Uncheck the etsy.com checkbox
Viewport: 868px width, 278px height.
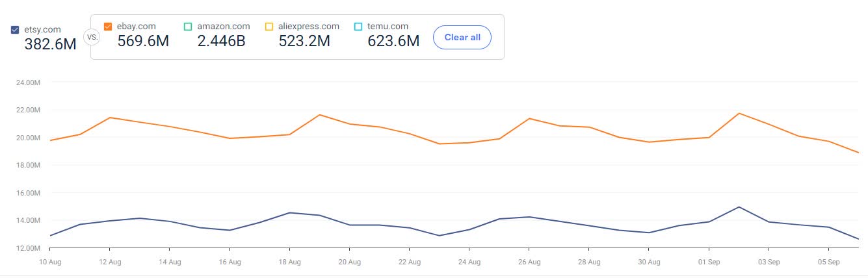[x=15, y=29]
